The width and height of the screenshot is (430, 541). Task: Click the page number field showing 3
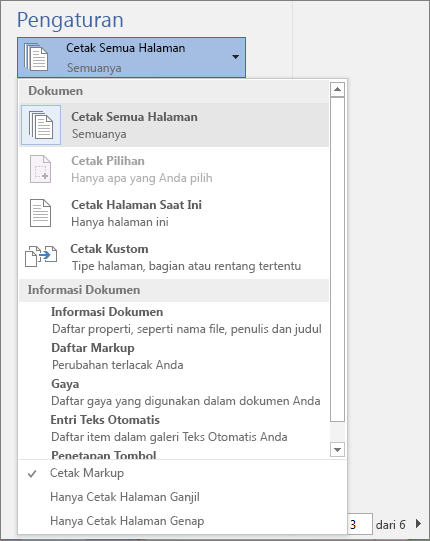tap(360, 525)
